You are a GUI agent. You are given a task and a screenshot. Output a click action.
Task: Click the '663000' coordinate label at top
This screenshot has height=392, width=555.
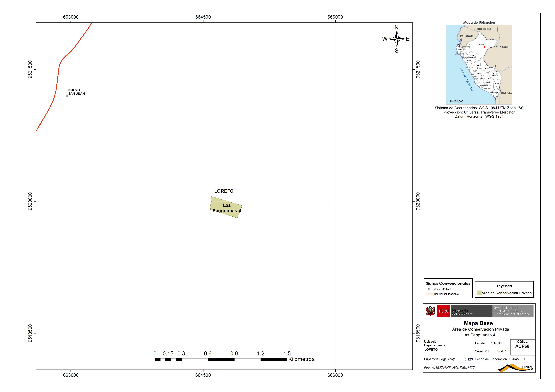[71, 17]
